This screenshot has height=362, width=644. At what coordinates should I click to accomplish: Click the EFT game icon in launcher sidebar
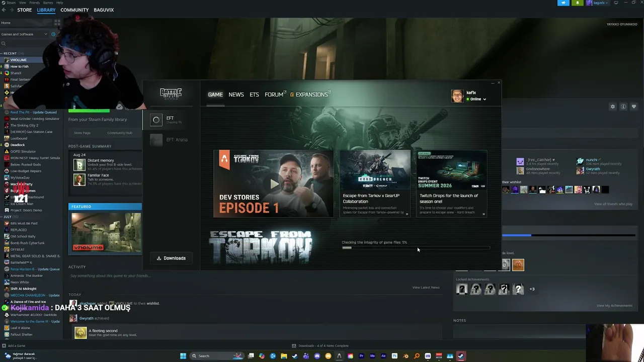pos(156,120)
